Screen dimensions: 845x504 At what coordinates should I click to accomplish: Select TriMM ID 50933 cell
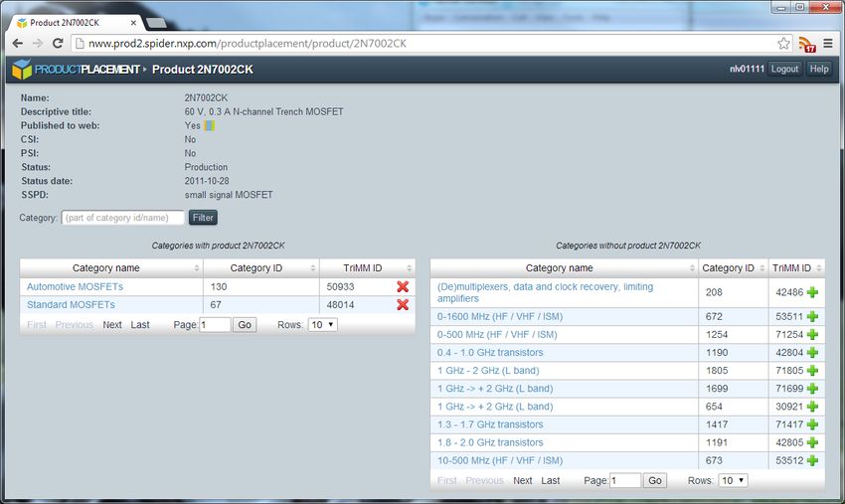[x=341, y=286]
